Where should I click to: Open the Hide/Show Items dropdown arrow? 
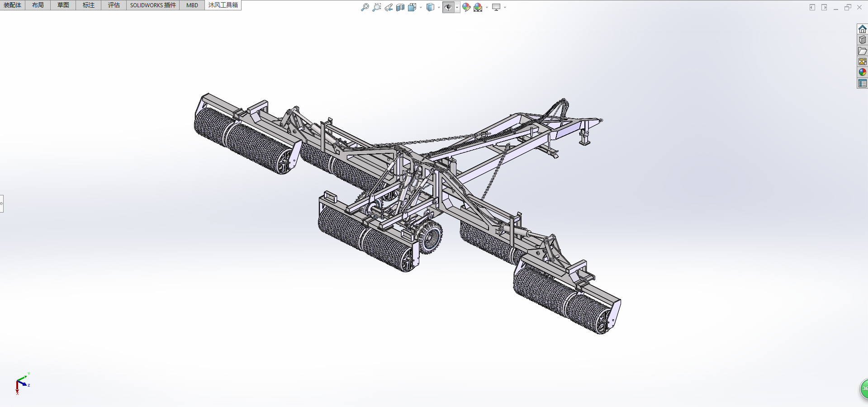(x=457, y=7)
